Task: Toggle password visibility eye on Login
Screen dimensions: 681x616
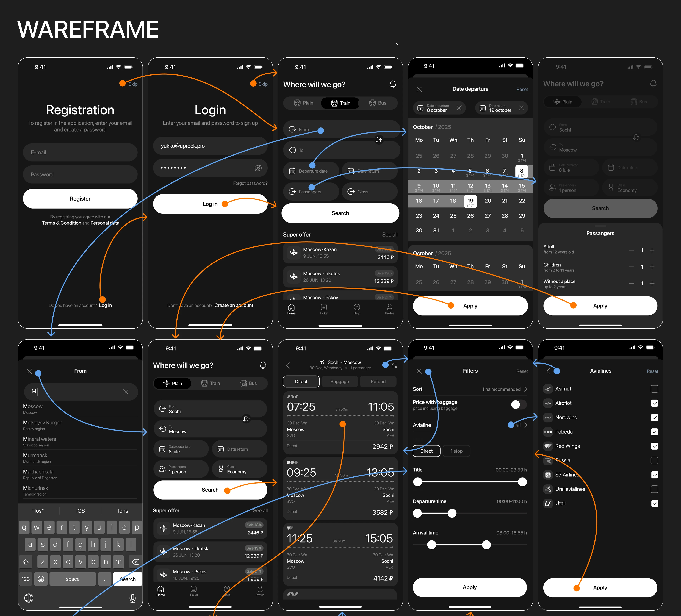Action: (258, 168)
